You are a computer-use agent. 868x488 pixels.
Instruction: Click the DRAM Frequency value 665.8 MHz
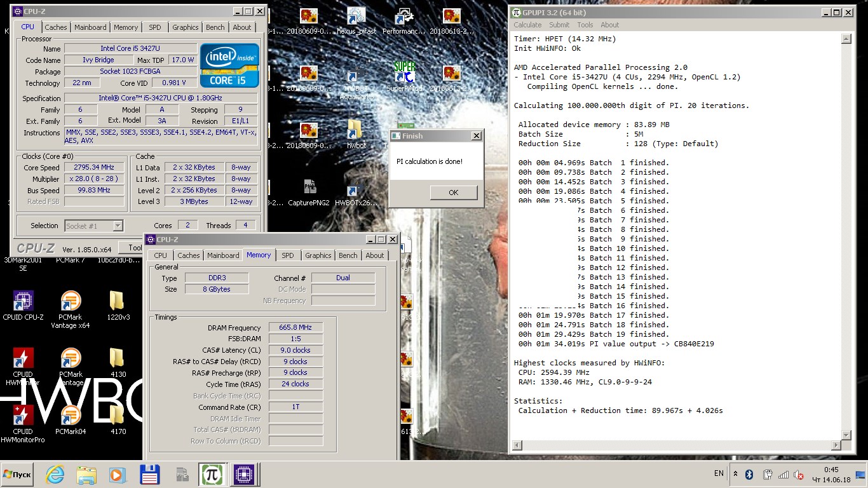tap(295, 328)
